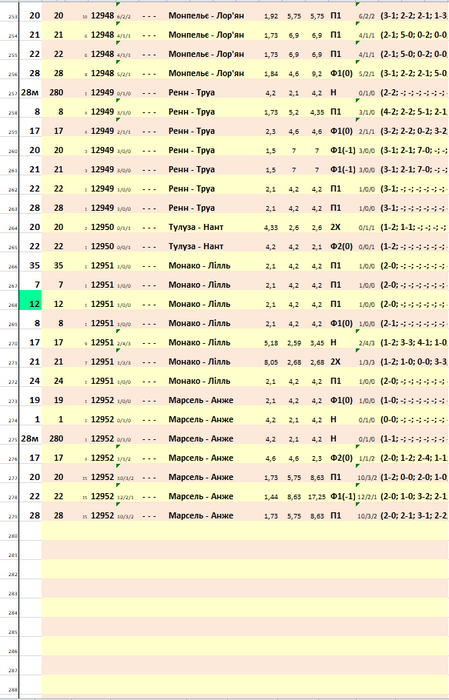This screenshot has height=700, width=449.
Task: Select score list starting '(1-2; 1-1;'
Action: (x=414, y=227)
